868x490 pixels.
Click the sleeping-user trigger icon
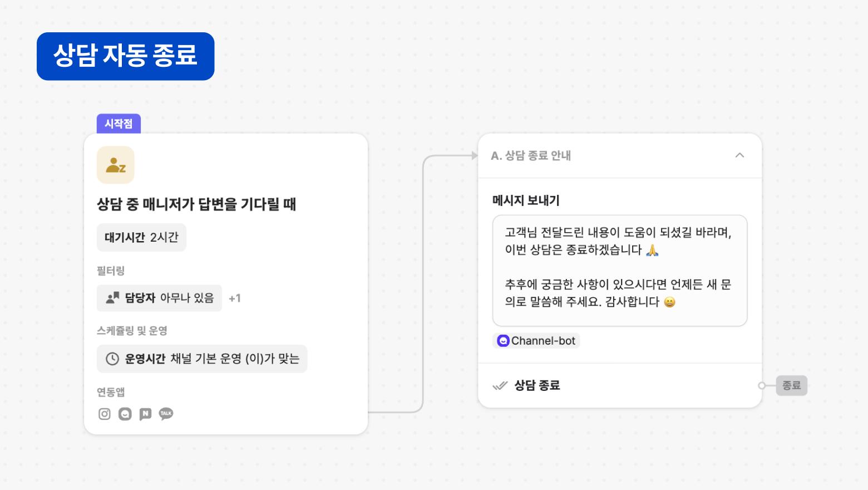116,165
